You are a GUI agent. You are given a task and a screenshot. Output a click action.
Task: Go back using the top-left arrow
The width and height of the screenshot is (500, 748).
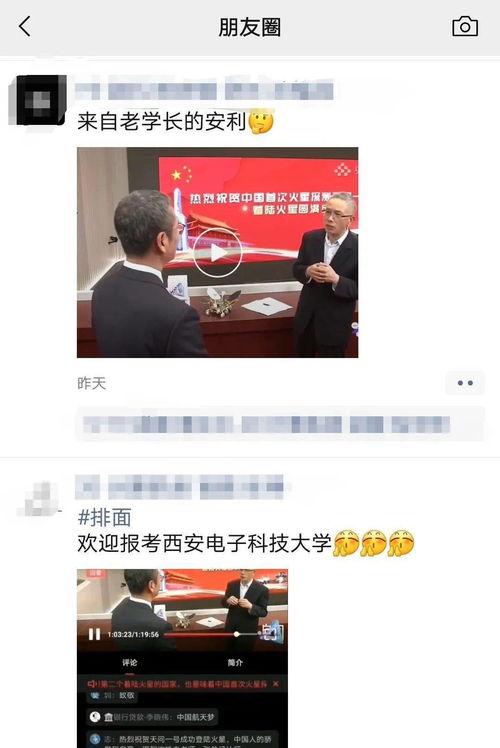pyautogui.click(x=25, y=26)
